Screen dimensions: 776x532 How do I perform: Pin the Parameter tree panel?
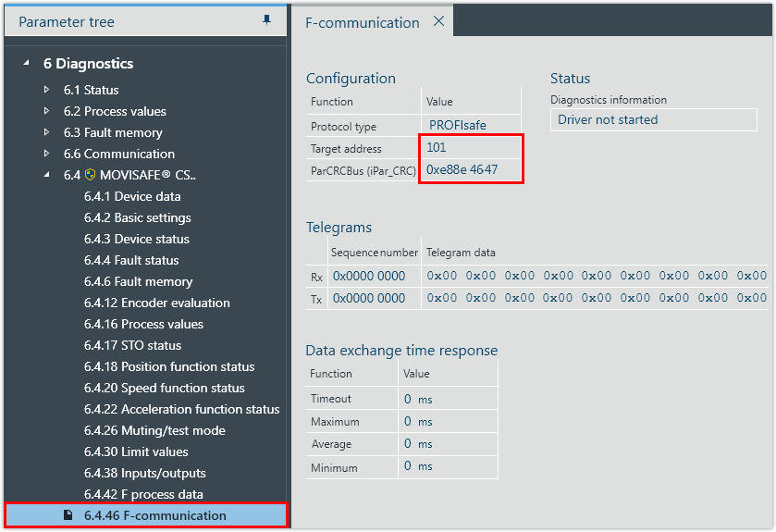(x=266, y=20)
